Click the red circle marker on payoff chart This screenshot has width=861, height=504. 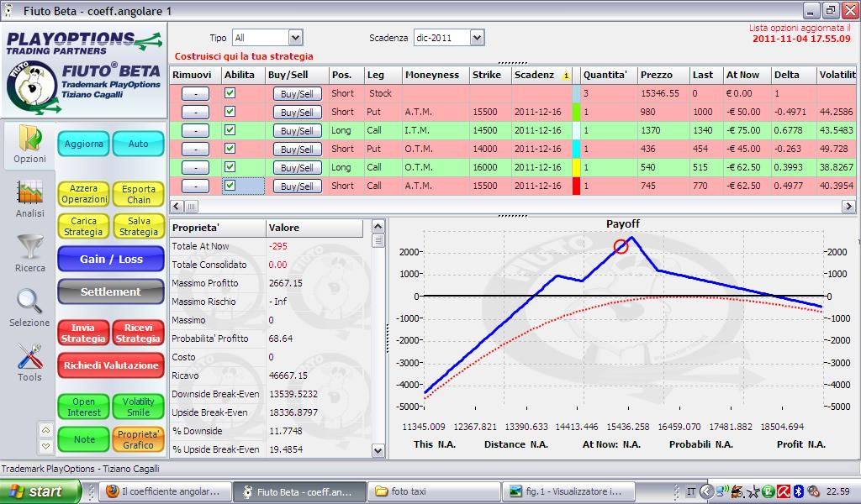point(621,247)
